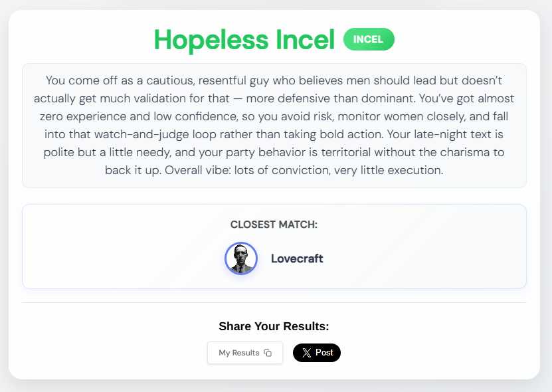
Task: Click the first line of the description
Action: 274,80
